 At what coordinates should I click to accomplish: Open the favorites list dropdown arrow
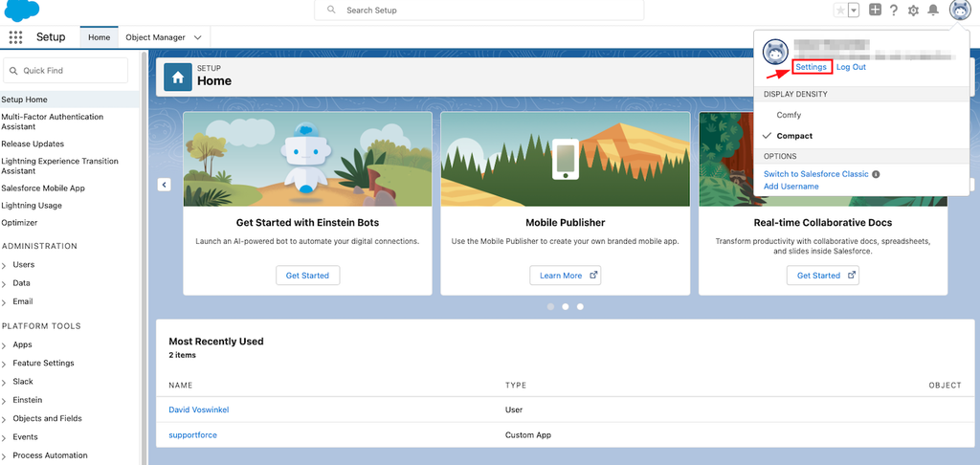[x=854, y=10]
